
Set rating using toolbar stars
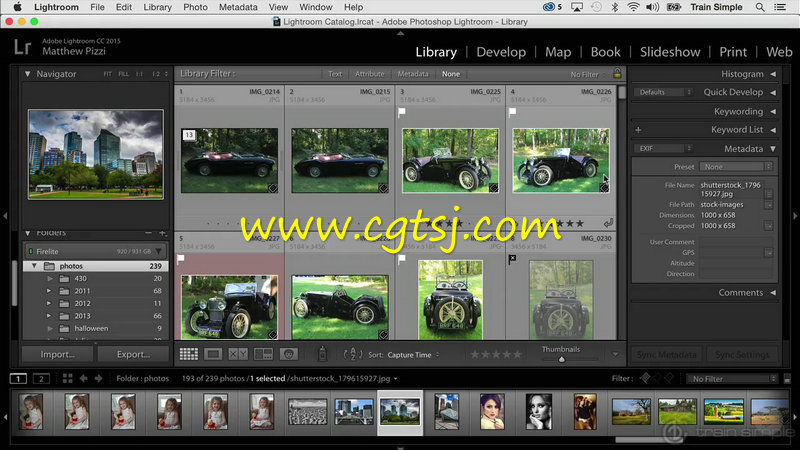(x=495, y=354)
